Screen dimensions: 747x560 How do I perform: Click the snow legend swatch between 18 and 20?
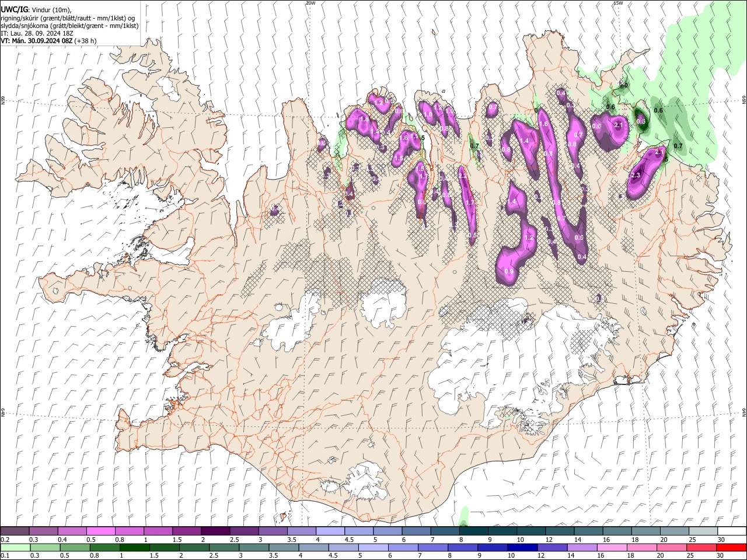click(x=645, y=531)
